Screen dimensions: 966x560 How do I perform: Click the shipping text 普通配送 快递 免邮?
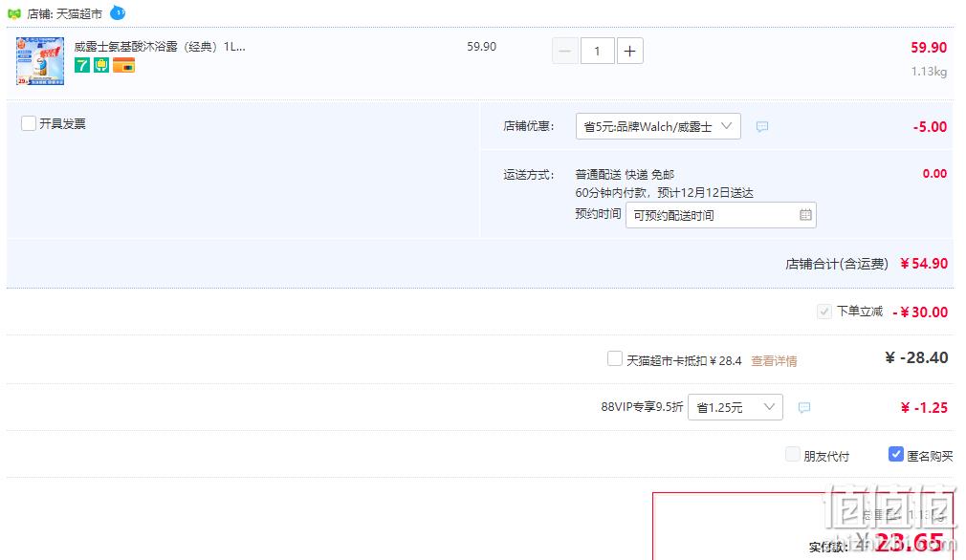625,175
